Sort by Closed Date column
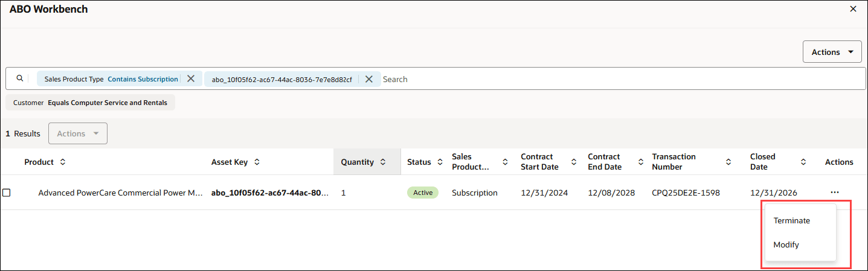Screen dimensions: 868x271 803,162
